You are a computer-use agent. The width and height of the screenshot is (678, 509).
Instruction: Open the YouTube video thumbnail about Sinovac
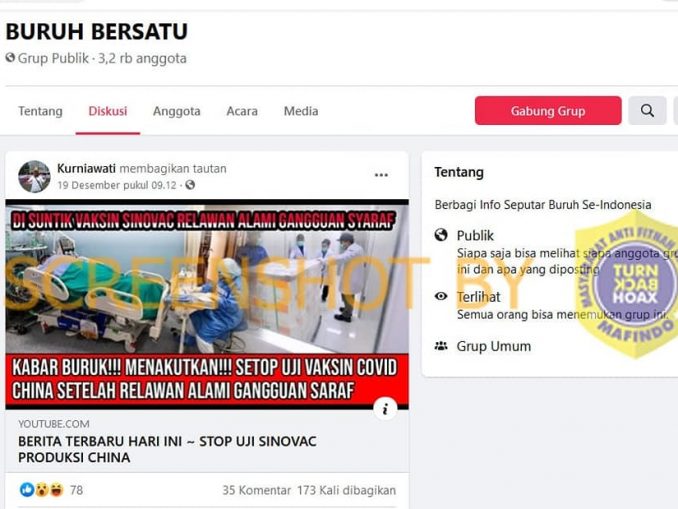click(207, 304)
